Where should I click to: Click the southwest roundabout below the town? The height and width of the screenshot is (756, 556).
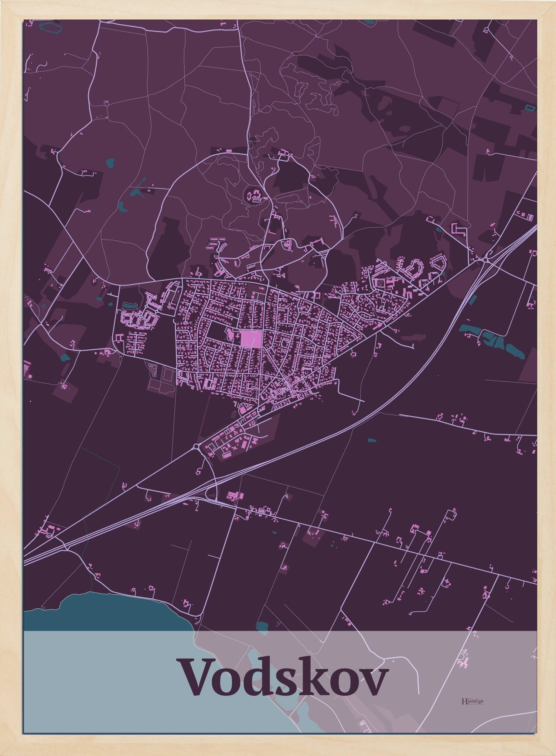pos(196,448)
